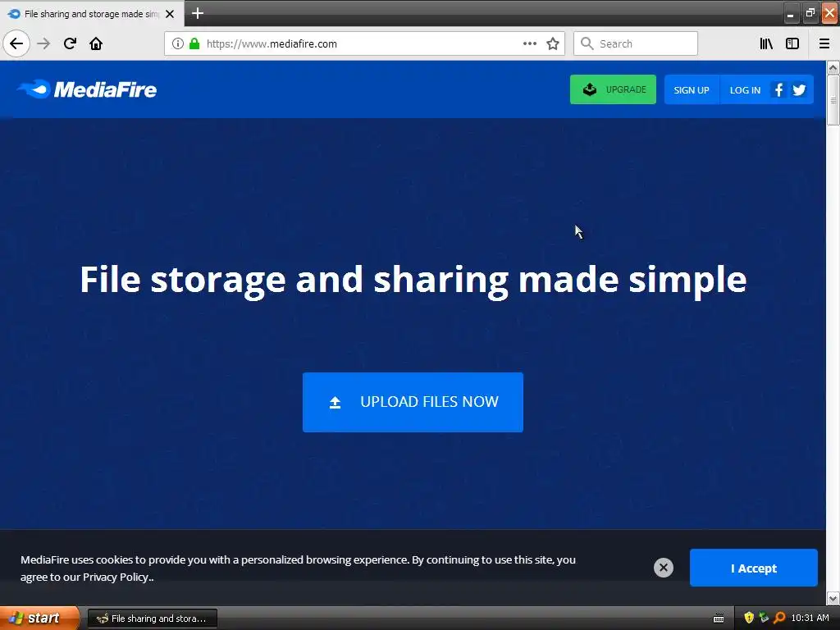Dismiss the cookie notice with X icon
The height and width of the screenshot is (630, 840).
coord(663,568)
